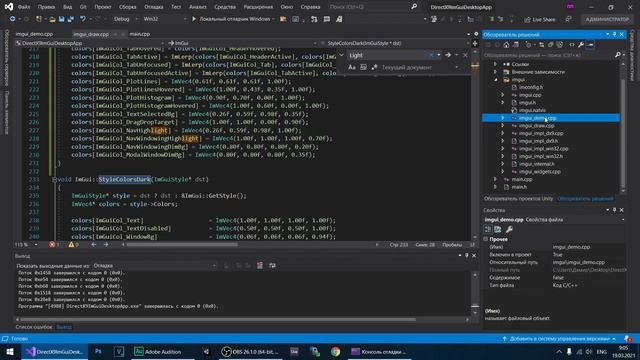Click the Solution Explorer home icon
Image resolution: width=640 pixels, height=360 pixels.
pyautogui.click(x=506, y=45)
